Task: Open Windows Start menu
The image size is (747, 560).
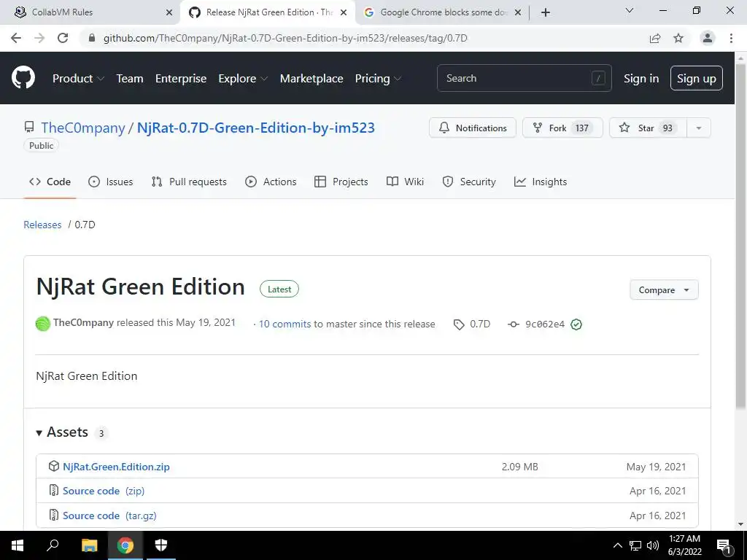Action: (18, 545)
